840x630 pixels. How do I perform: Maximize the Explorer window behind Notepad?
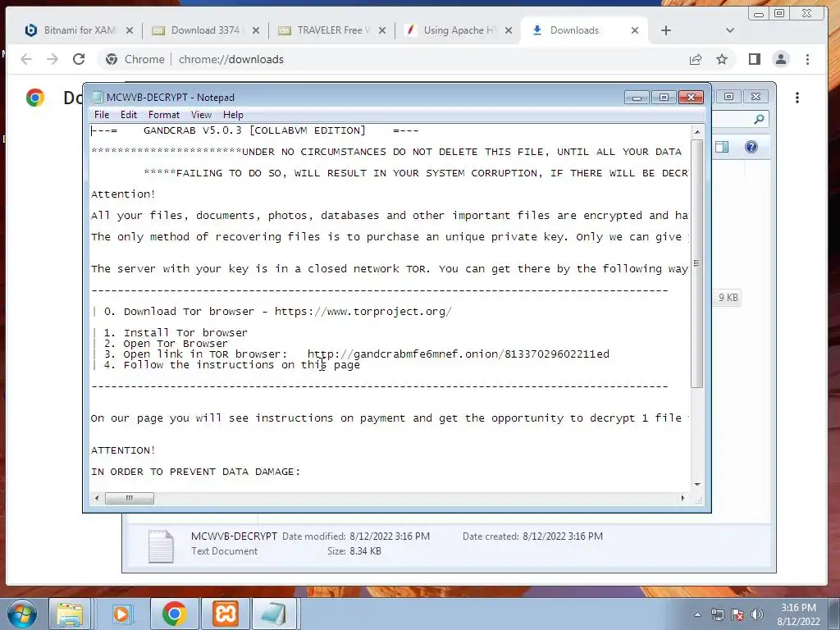pyautogui.click(x=728, y=97)
